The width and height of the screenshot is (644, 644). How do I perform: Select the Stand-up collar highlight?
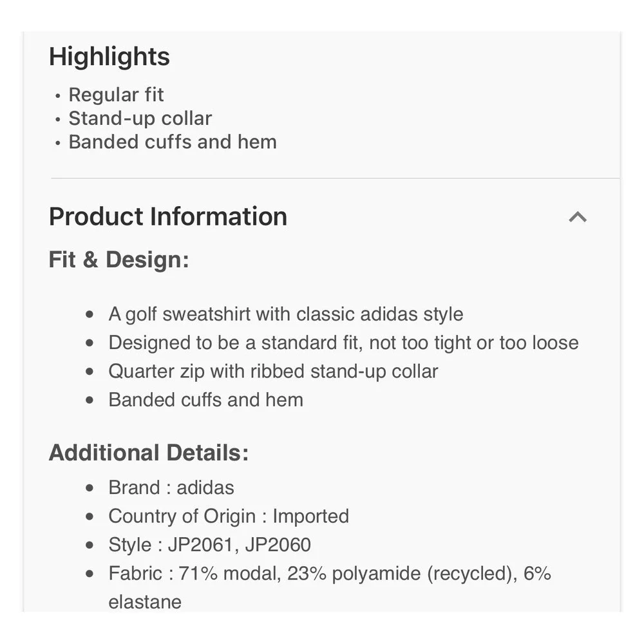[140, 118]
